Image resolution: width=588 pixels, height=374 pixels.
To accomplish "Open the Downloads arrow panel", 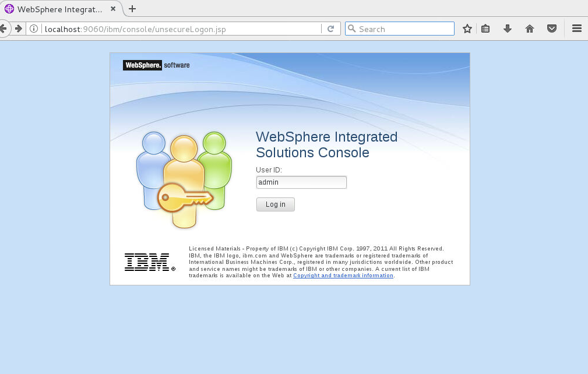I will point(508,29).
